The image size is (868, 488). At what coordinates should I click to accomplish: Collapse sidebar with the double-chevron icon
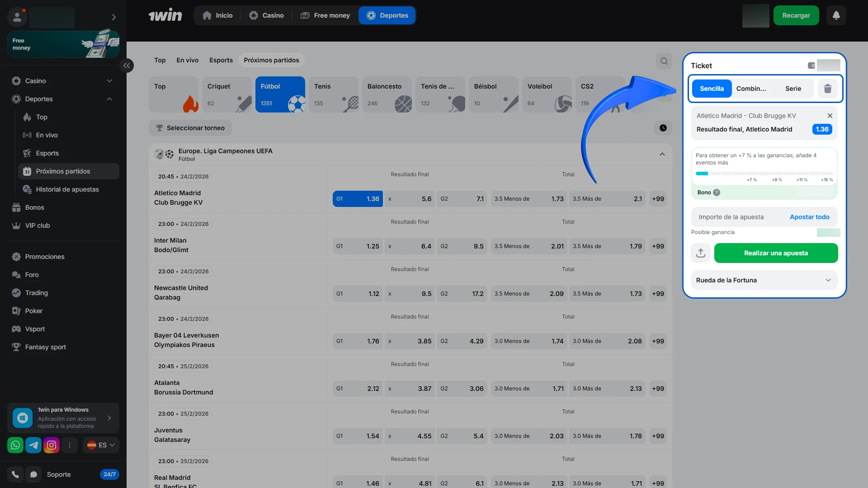pos(127,66)
